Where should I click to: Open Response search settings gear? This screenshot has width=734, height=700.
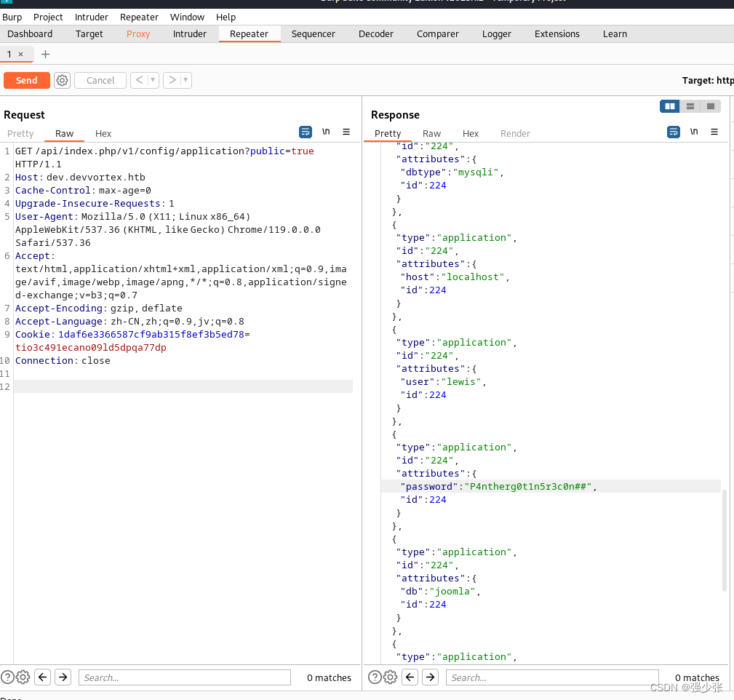[391, 677]
